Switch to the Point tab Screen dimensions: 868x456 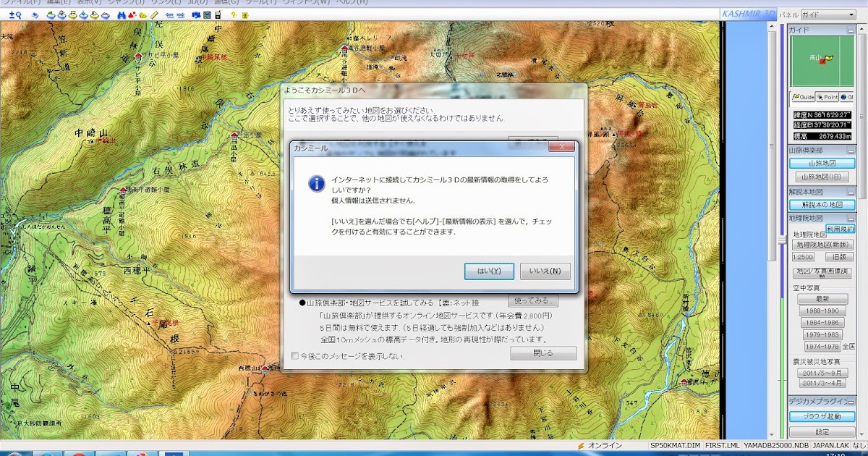(x=827, y=97)
